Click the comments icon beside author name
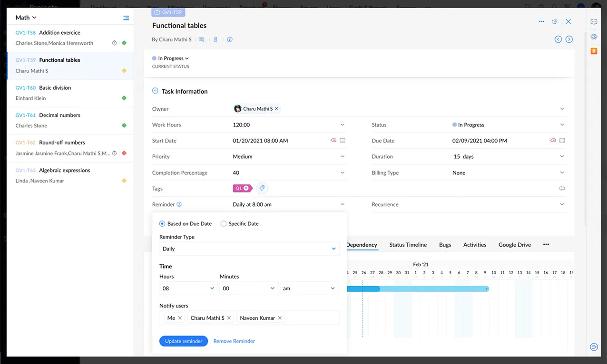The image size is (607, 364). point(202,39)
